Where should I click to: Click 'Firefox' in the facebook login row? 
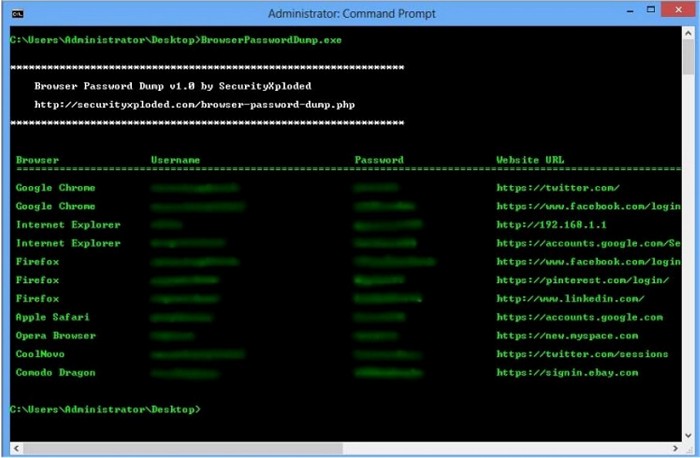tap(38, 262)
